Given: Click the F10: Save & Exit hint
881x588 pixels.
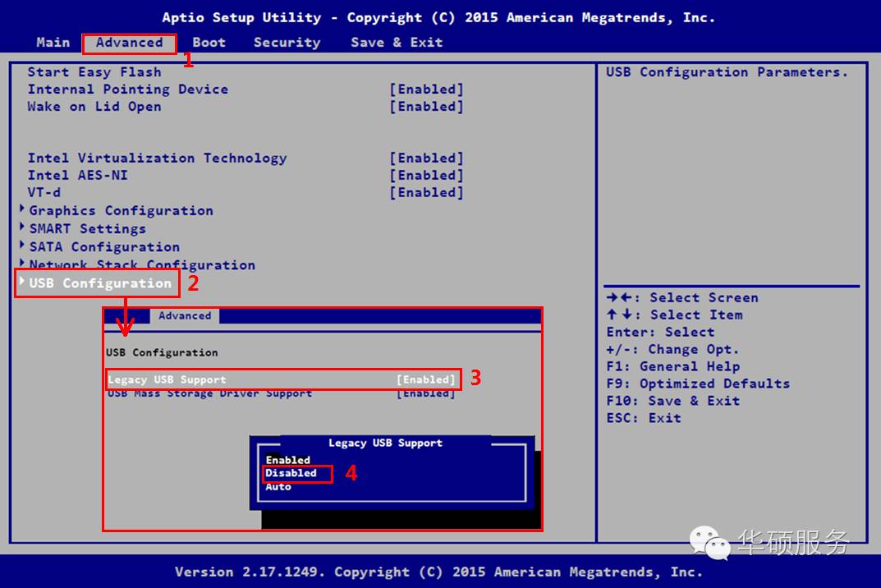Looking at the screenshot, I should click(673, 401).
